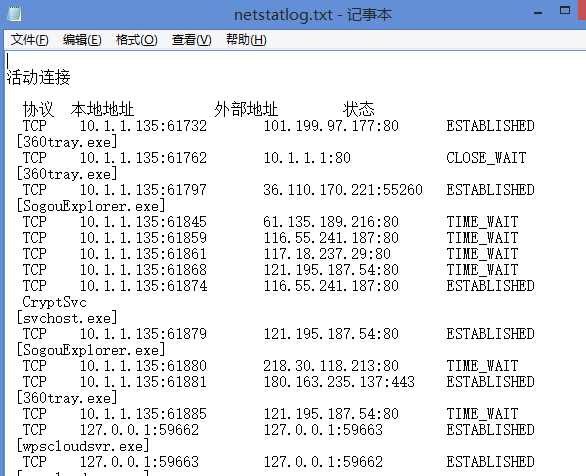The width and height of the screenshot is (586, 476).
Task: Click external address 127.0.0.1:59663
Action: 323,430
